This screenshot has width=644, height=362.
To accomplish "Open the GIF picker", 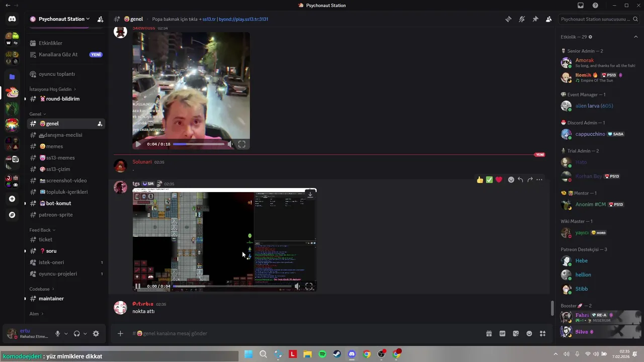I will click(x=502, y=333).
